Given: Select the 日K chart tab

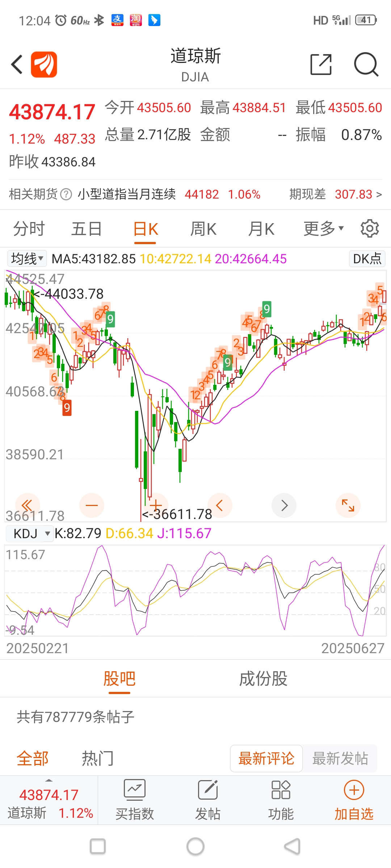Looking at the screenshot, I should pyautogui.click(x=145, y=229).
